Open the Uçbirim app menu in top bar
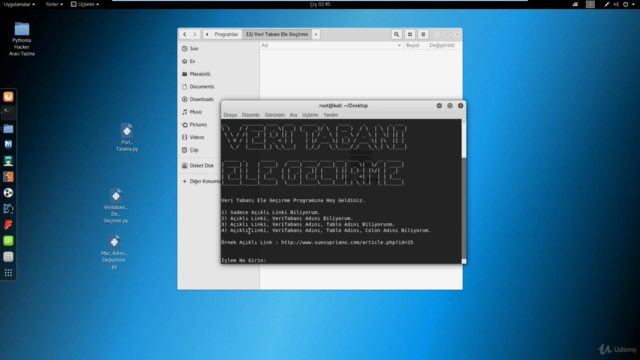The height and width of the screenshot is (360, 640). point(85,4)
